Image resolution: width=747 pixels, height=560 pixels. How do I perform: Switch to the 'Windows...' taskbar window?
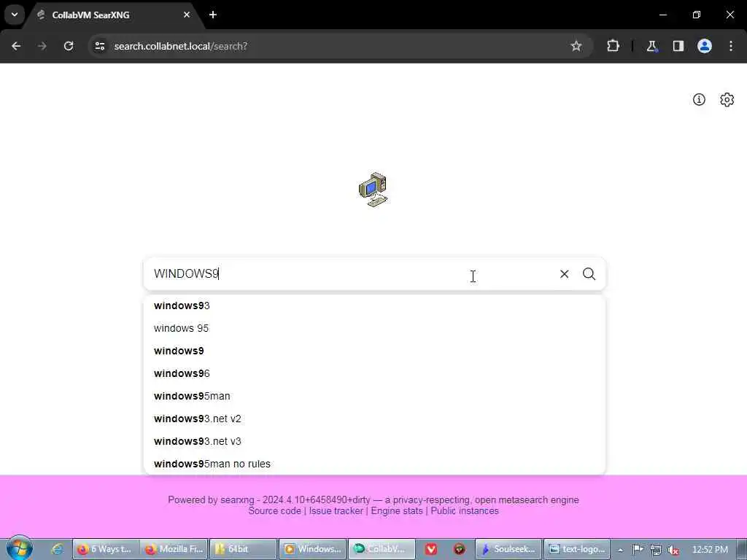tap(312, 549)
